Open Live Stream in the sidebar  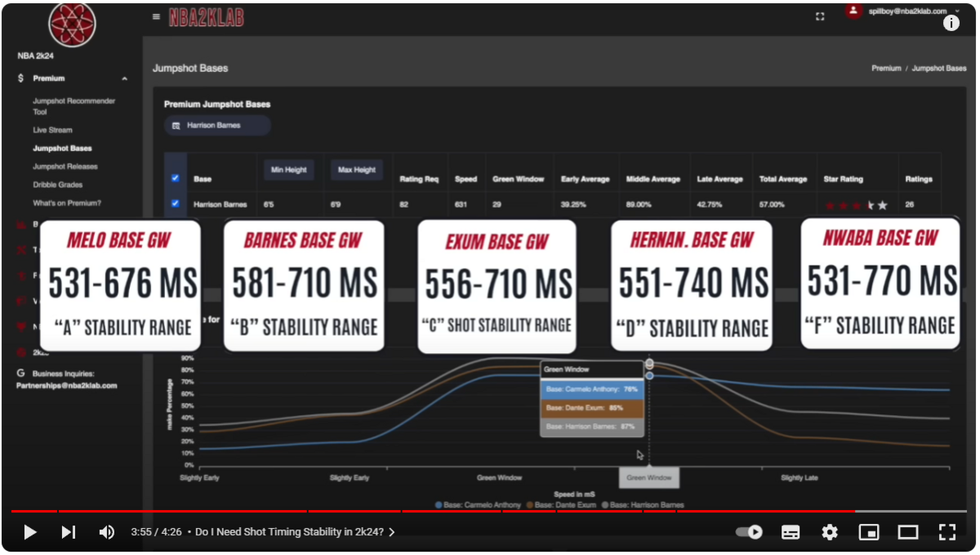click(x=52, y=130)
